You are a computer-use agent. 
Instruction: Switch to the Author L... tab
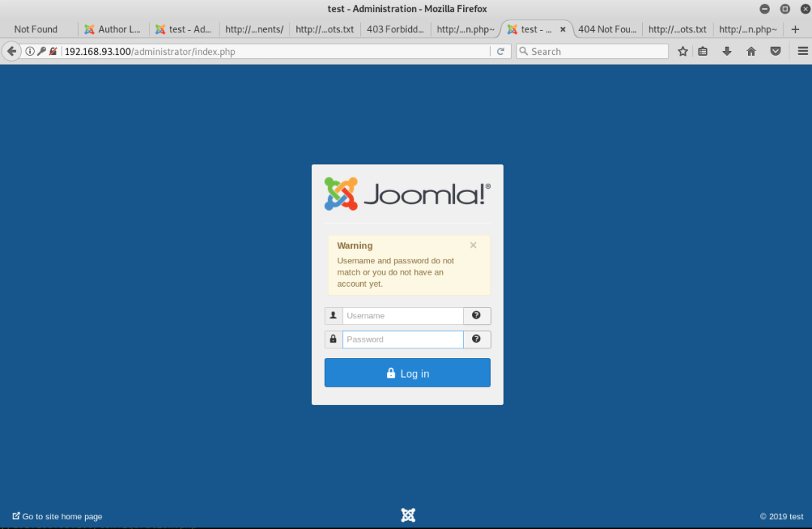[113, 29]
